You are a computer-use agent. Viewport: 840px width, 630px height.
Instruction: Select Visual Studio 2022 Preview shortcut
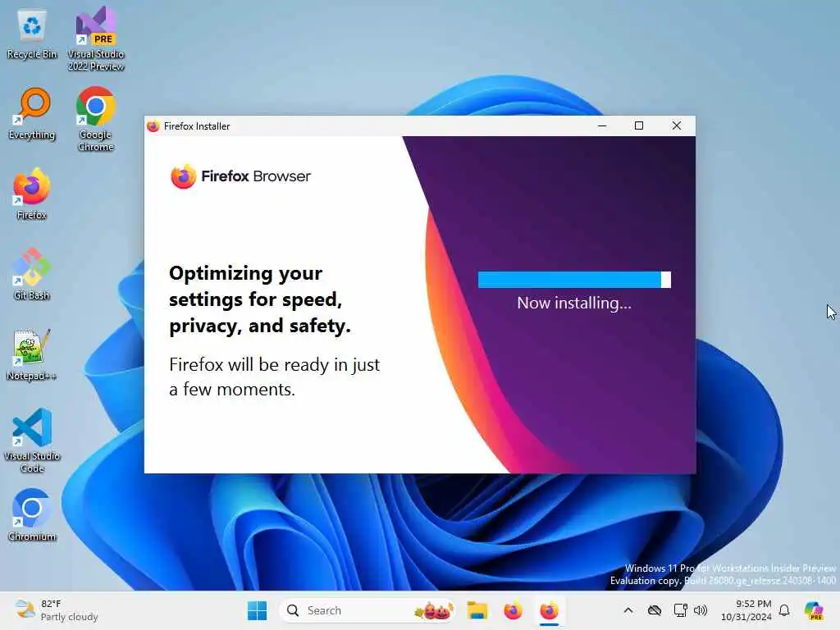96,39
